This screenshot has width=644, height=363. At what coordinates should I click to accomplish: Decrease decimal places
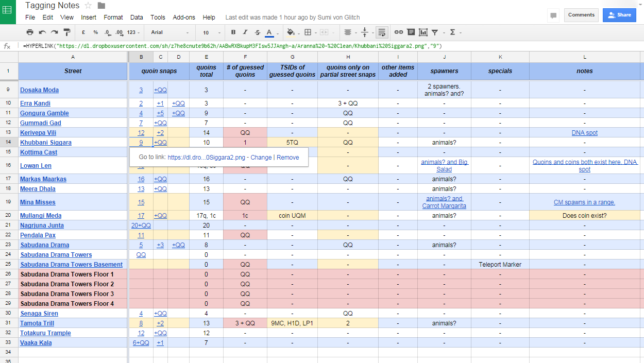pyautogui.click(x=107, y=32)
